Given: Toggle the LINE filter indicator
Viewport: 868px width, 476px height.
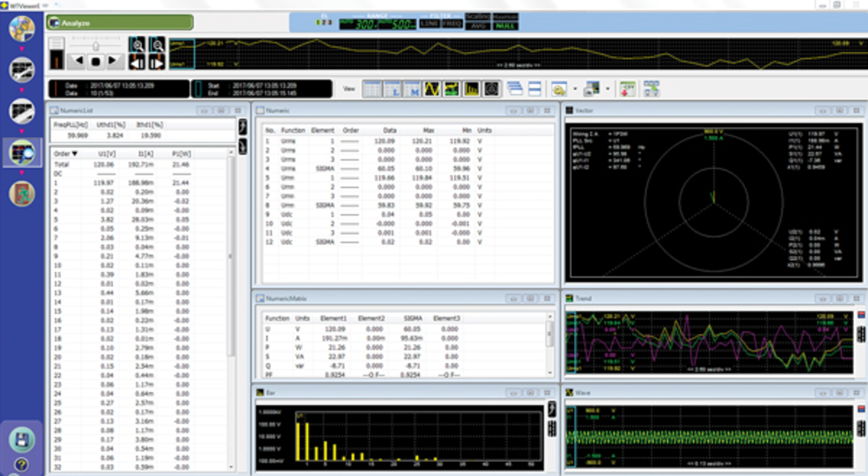Looking at the screenshot, I should (429, 24).
